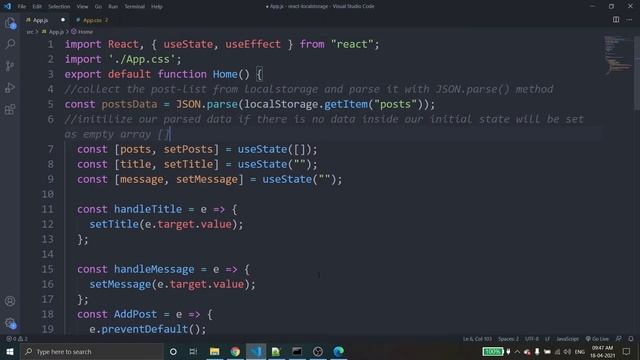Click the feedback icon in status bar
The height and width of the screenshot is (360, 640).
click(619, 339)
